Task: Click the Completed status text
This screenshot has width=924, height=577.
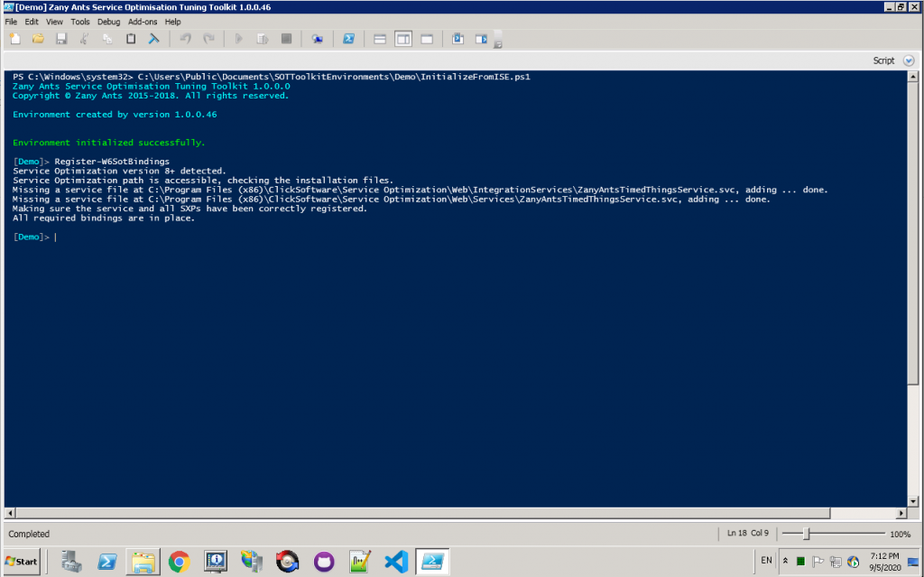Action: click(29, 534)
